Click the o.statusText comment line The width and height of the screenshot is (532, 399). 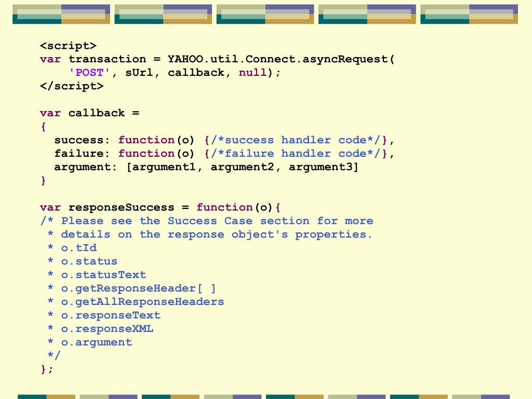click(x=97, y=275)
